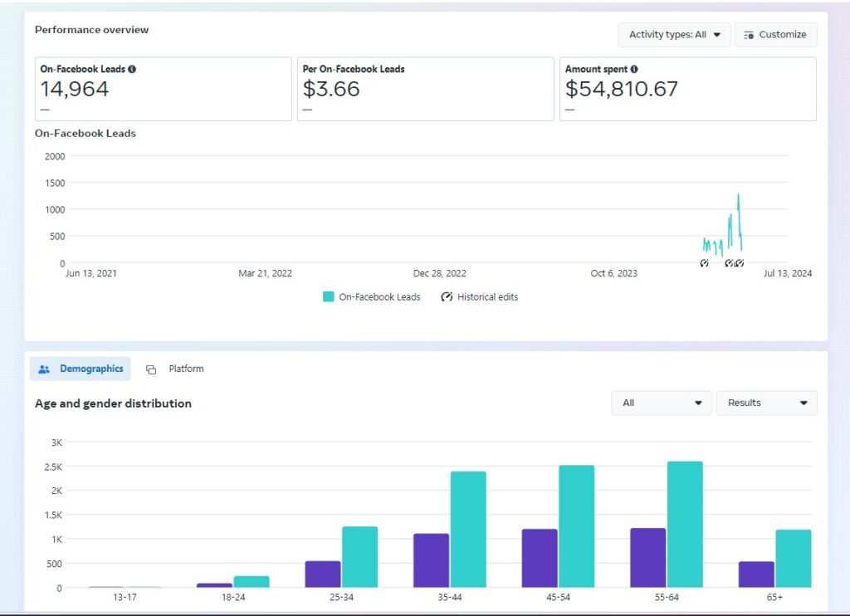
Task: Click the Platform devices icon
Action: coord(151,369)
